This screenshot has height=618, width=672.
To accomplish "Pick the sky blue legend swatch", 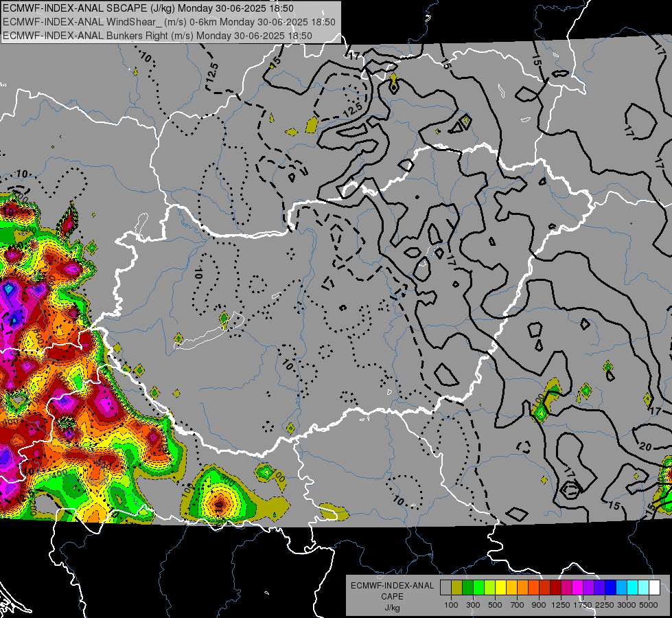I will pyautogui.click(x=622, y=588).
